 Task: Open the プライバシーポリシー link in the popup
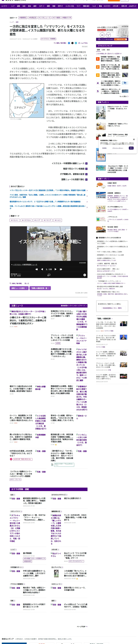pyautogui.click(x=118, y=148)
